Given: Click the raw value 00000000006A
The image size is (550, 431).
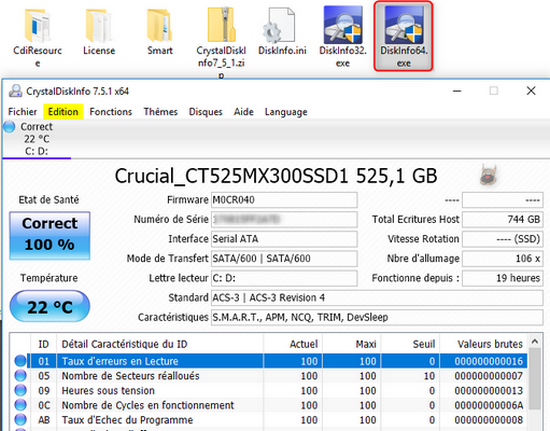Looking at the screenshot, I should point(489,405).
